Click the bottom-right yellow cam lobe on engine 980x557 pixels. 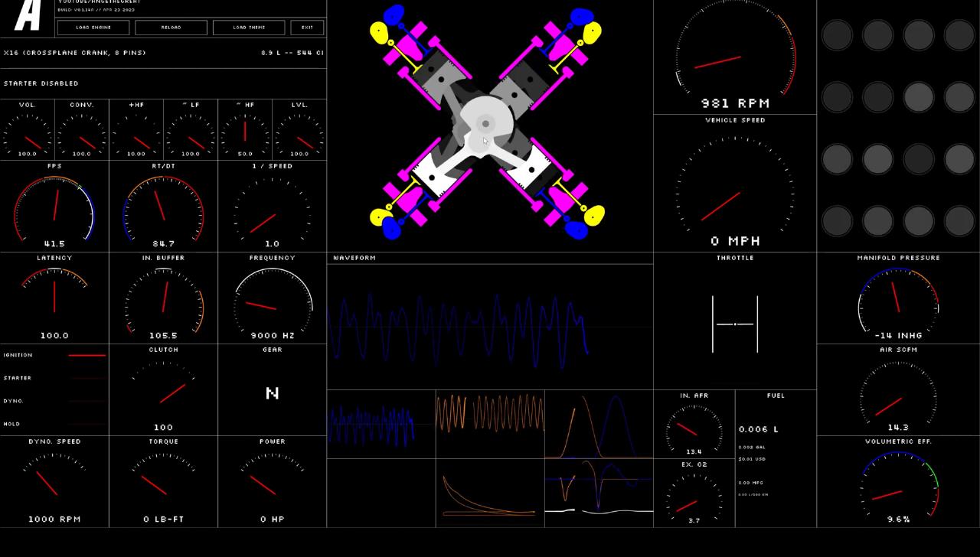tap(594, 216)
